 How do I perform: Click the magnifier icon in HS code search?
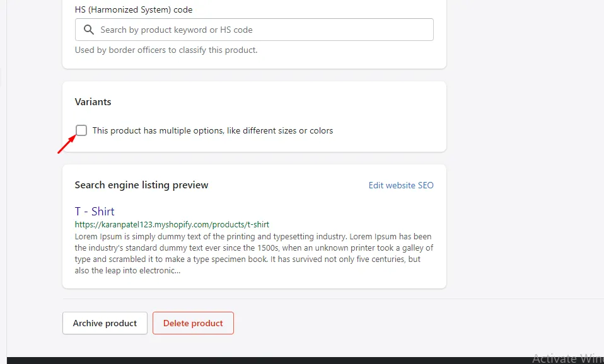point(88,30)
